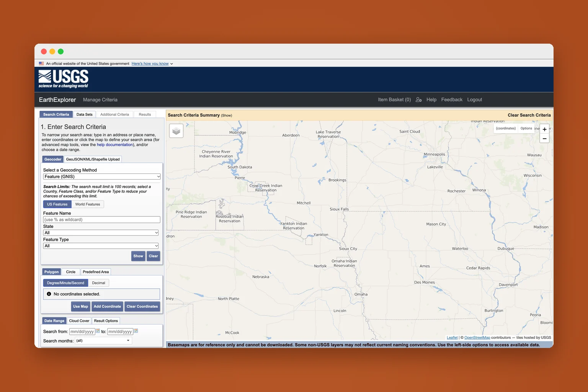Viewport: 588px width, 392px height.
Task: Open the Feedback link
Action: 452,100
